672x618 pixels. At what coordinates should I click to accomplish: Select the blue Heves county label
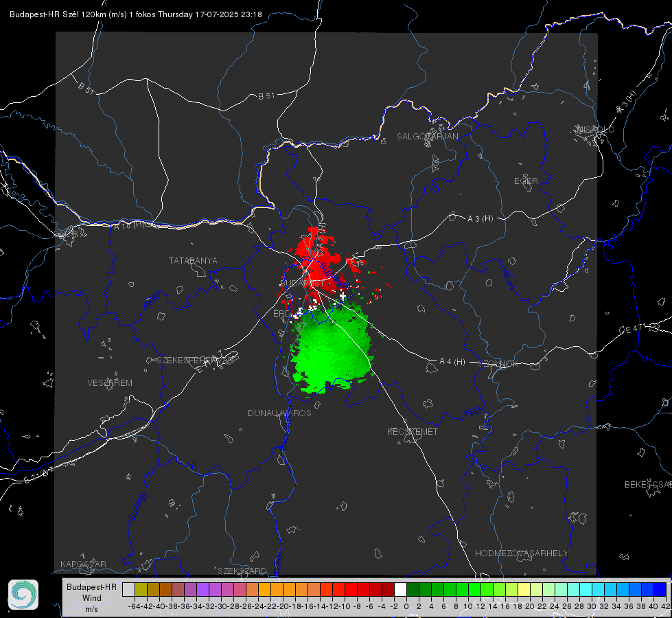point(507,279)
